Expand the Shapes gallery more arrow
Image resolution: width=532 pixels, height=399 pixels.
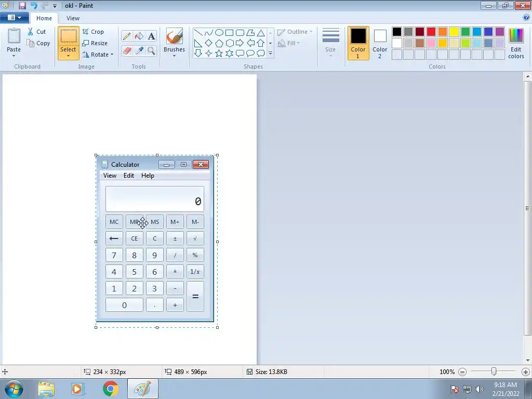coord(270,54)
